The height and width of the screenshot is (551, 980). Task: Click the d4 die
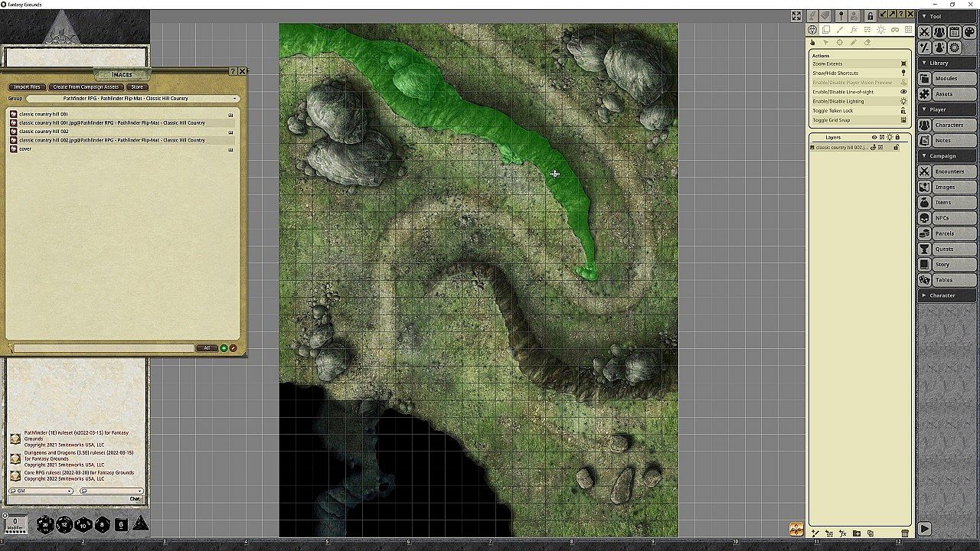pyautogui.click(x=141, y=524)
